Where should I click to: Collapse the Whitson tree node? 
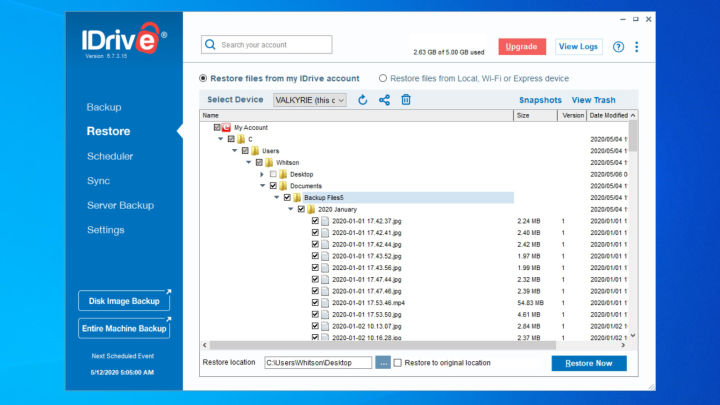[x=248, y=162]
